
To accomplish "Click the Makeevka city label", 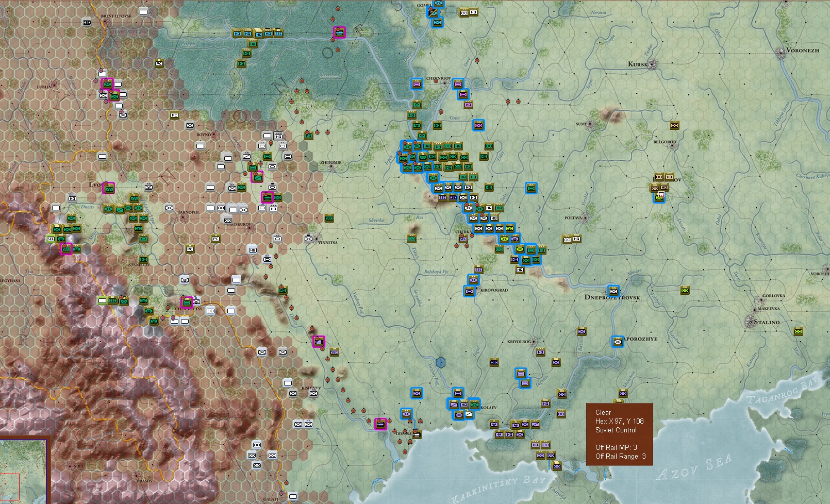I will tap(769, 309).
